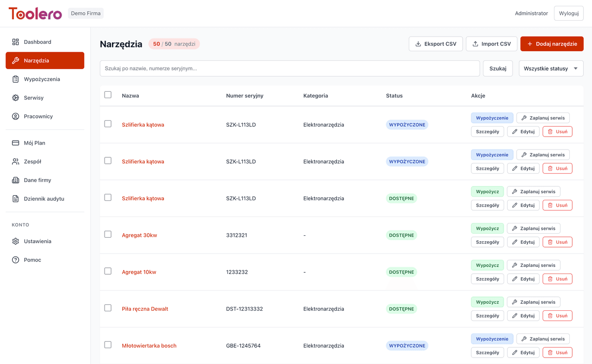Click the Dashboard grid icon in sidebar
Screen dimensions: 592x364
click(x=15, y=42)
